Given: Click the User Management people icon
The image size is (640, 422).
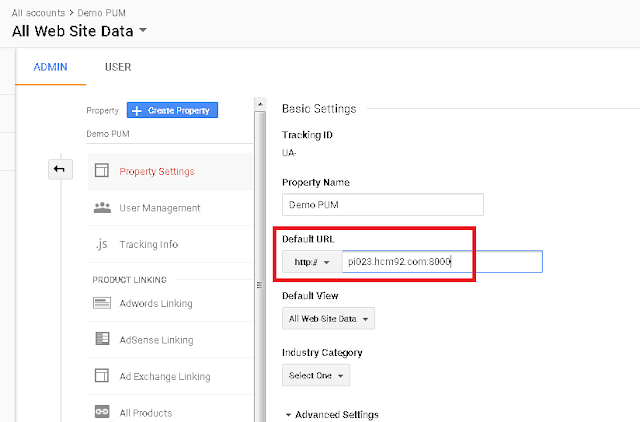Looking at the screenshot, I should pos(101,208).
